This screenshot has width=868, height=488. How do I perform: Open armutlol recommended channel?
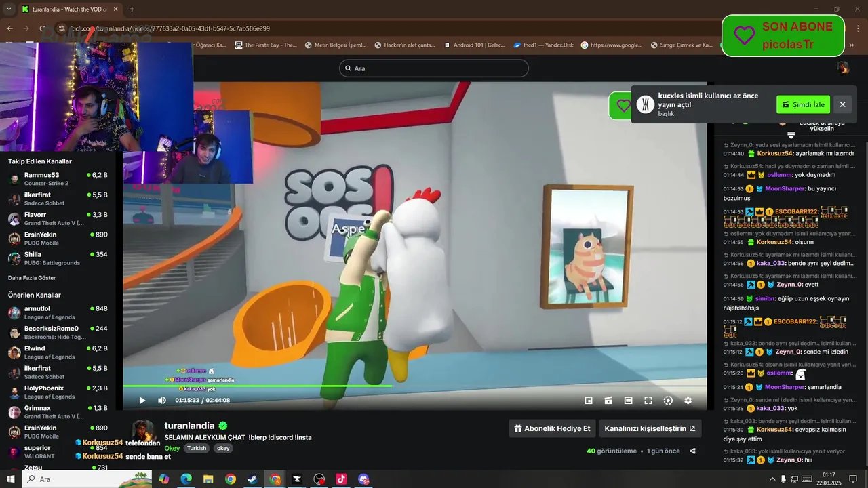coord(58,312)
